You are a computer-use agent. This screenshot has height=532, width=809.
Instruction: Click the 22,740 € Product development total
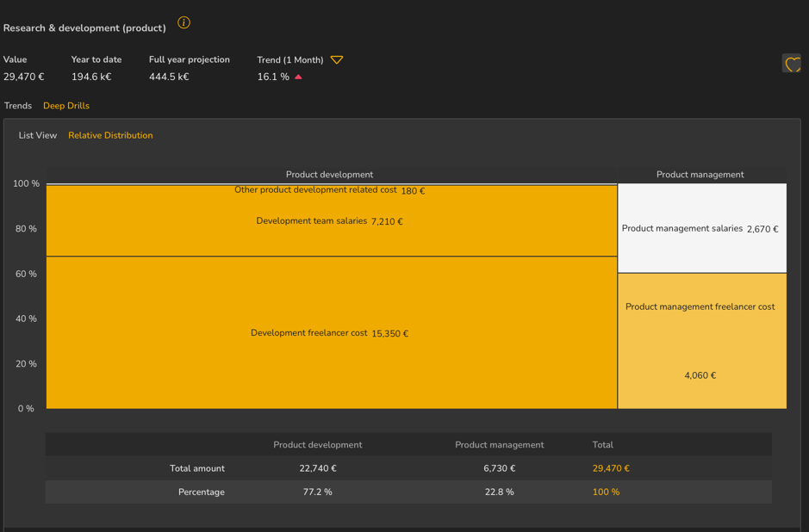tap(318, 468)
